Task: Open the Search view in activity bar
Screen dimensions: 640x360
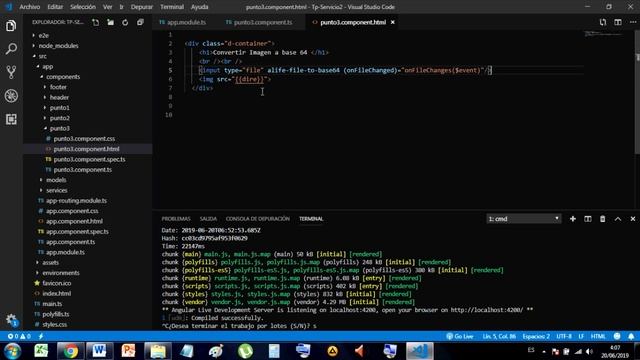Action: click(11, 49)
